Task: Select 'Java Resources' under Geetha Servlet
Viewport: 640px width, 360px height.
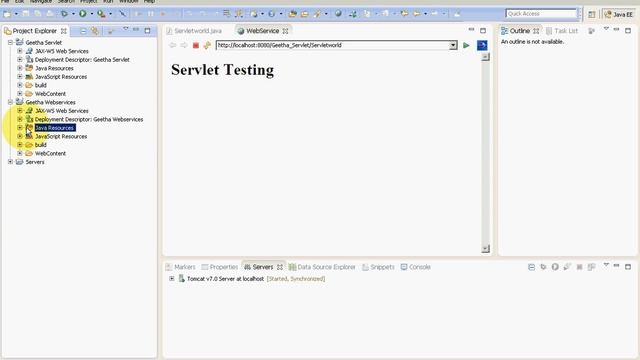Action: click(54, 68)
